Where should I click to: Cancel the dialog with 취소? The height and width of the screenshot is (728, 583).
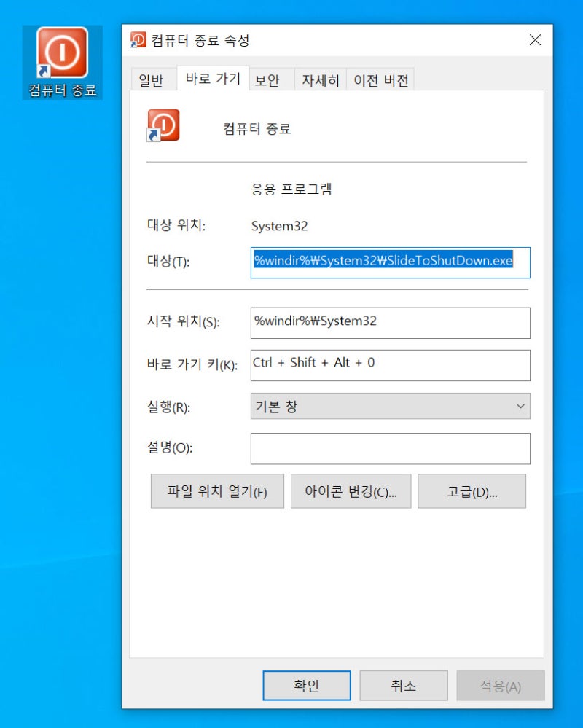pyautogui.click(x=404, y=685)
